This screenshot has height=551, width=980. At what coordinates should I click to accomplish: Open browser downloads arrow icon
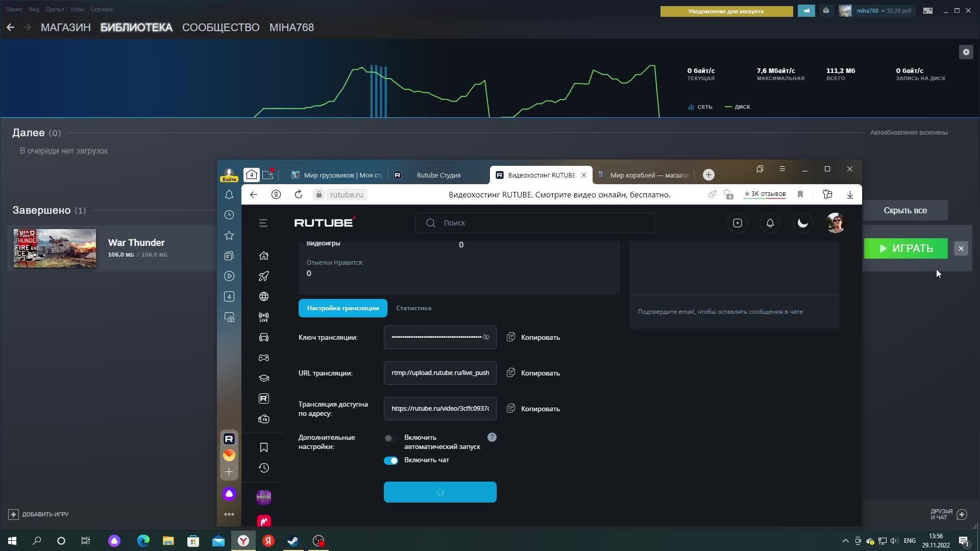[850, 194]
